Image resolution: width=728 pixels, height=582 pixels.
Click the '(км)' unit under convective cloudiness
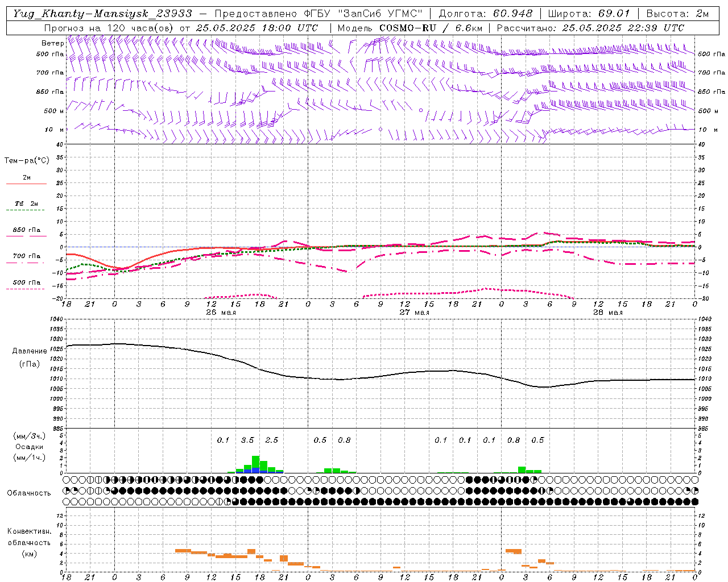[x=29, y=553]
